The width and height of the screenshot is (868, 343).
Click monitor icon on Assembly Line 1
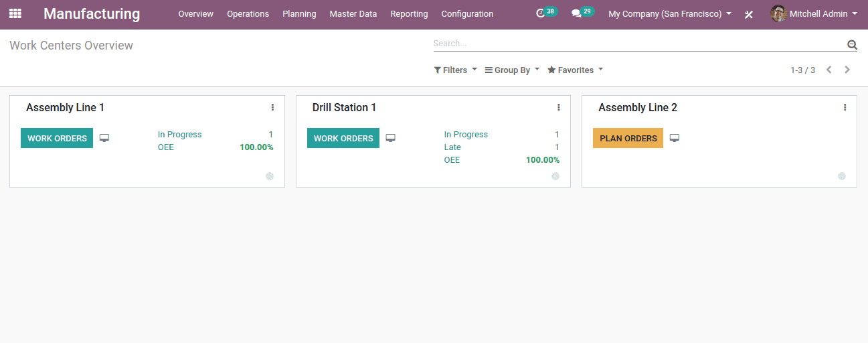104,138
